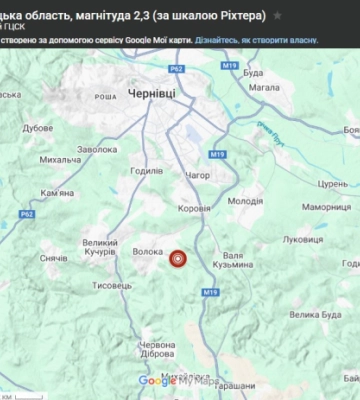This screenshot has height=400, width=360.
Task: Click the map title mentioning магнітуда 2,3
Action: click(x=133, y=16)
